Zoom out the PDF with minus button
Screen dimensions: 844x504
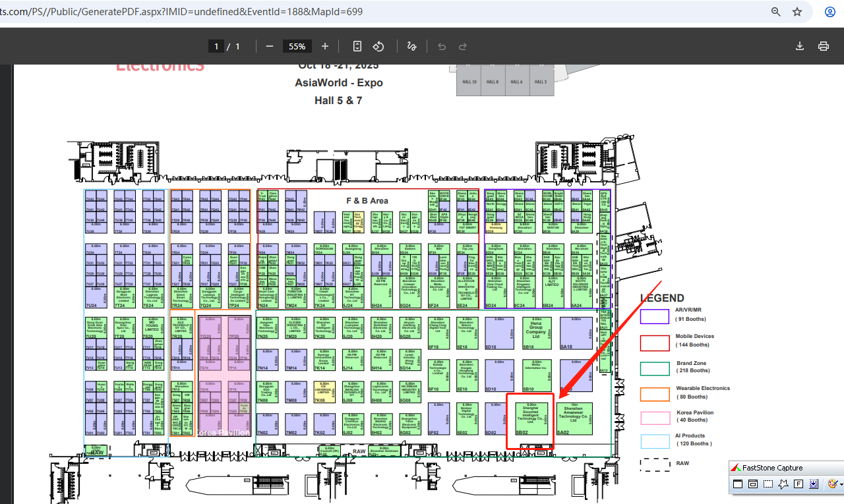(x=269, y=46)
